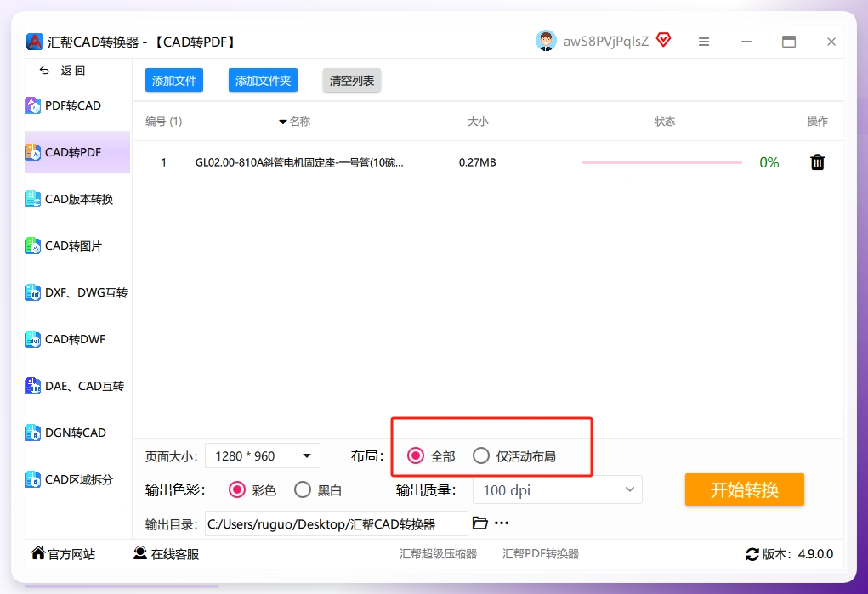This screenshot has height=594, width=868.
Task: Click the CAD区域拆分 sidebar icon
Action: (x=32, y=479)
